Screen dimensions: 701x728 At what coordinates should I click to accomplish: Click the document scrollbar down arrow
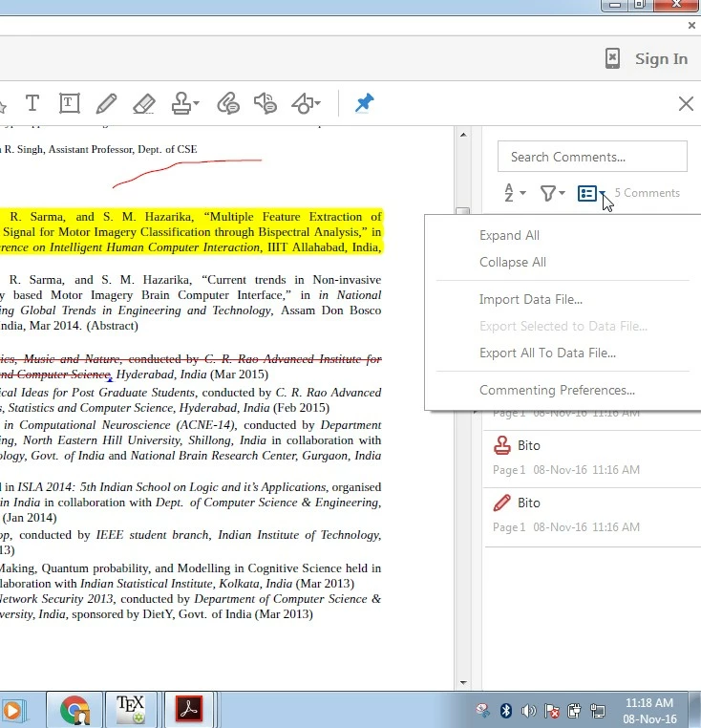coord(463,682)
